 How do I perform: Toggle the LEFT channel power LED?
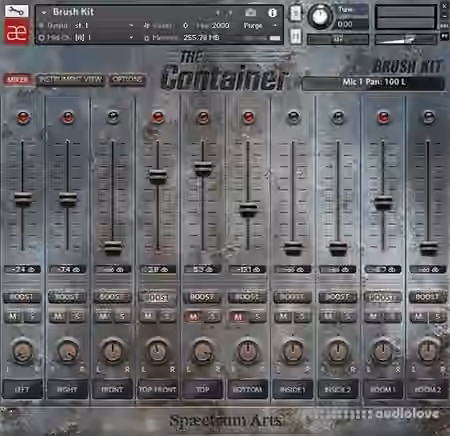click(23, 117)
